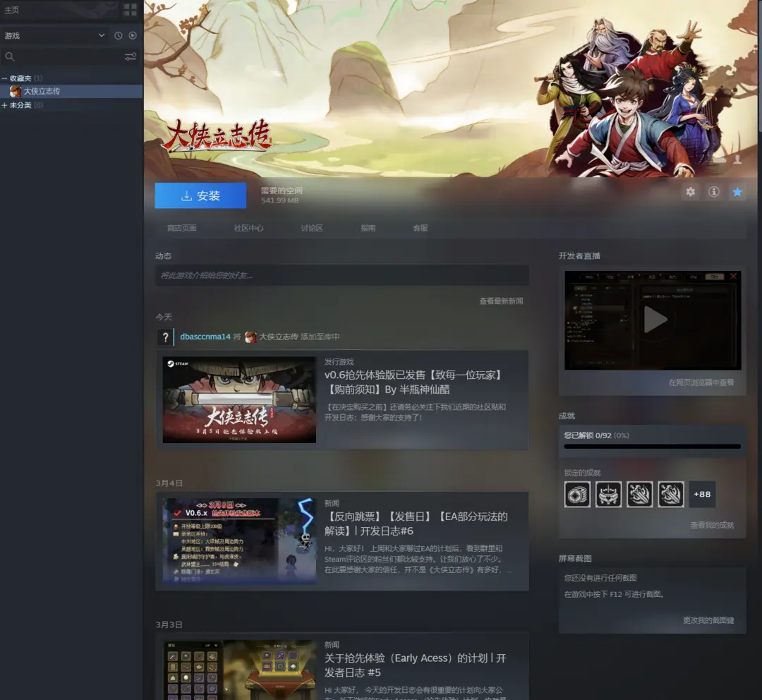
Task: Click 您已解锁 0/92 text
Action: (596, 435)
